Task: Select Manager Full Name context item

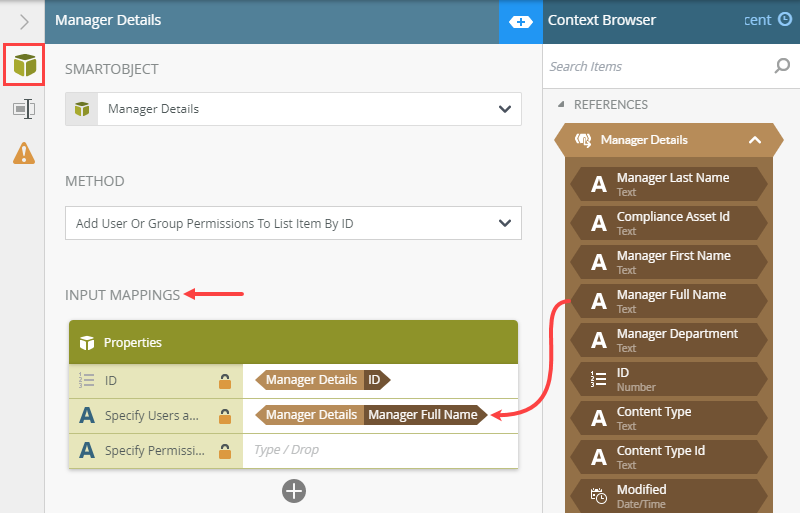Action: (x=670, y=300)
